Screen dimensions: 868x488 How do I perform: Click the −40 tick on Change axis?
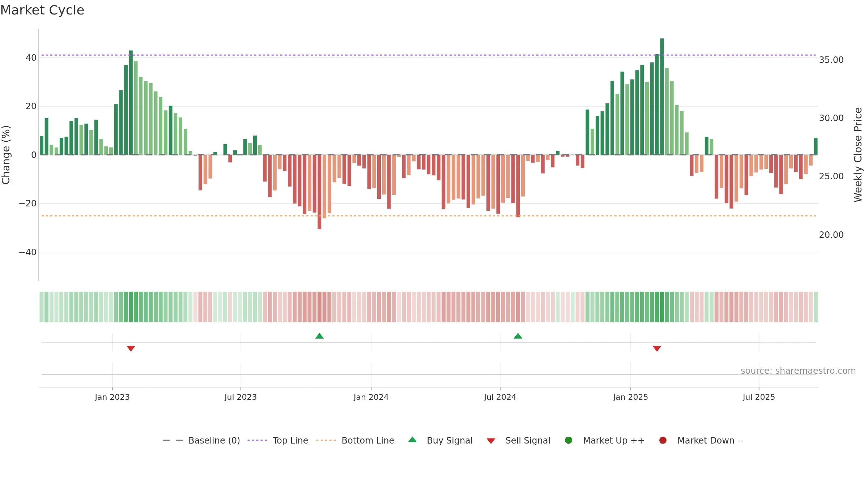point(28,252)
